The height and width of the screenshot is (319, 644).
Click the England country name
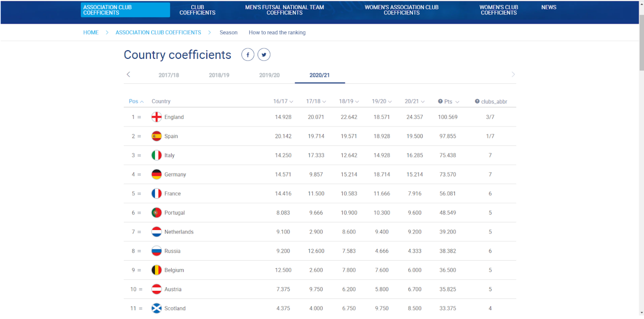[x=174, y=117]
